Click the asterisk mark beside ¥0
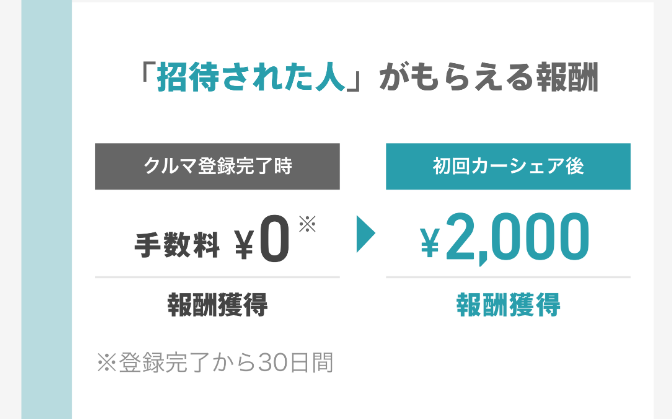 307,224
